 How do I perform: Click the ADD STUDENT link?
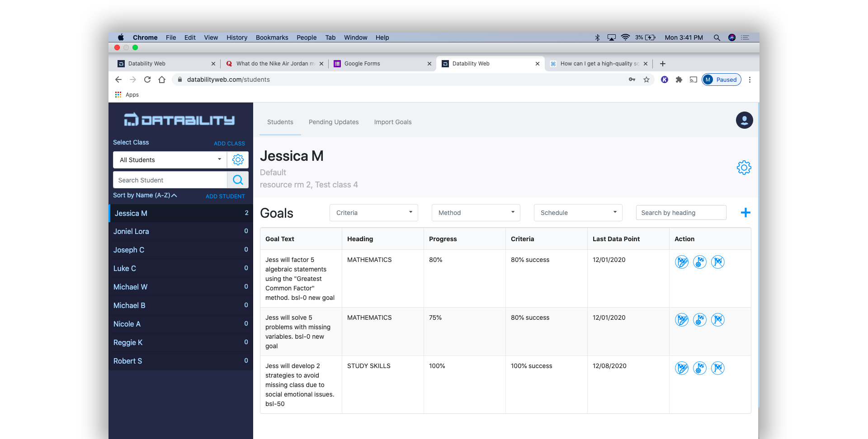(225, 196)
